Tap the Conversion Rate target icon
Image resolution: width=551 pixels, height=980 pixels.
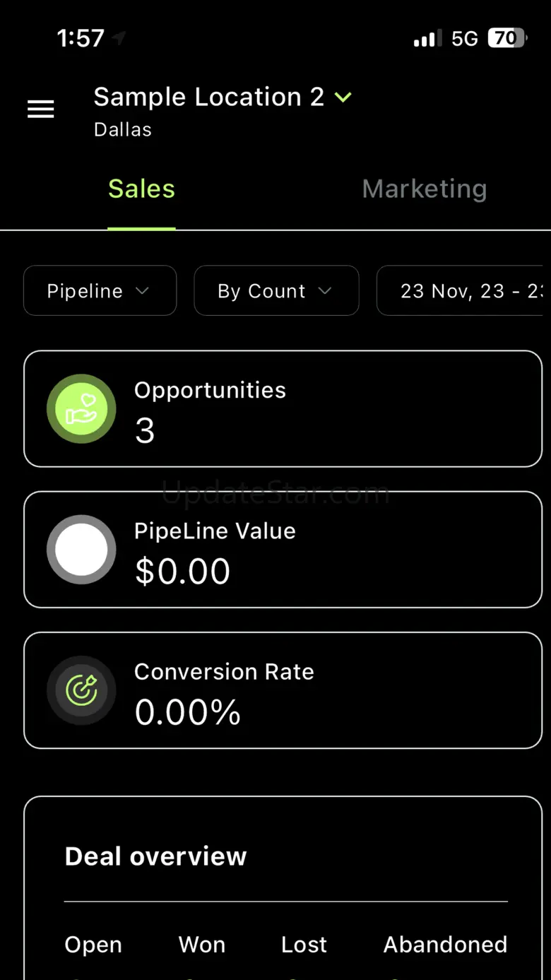(x=81, y=690)
